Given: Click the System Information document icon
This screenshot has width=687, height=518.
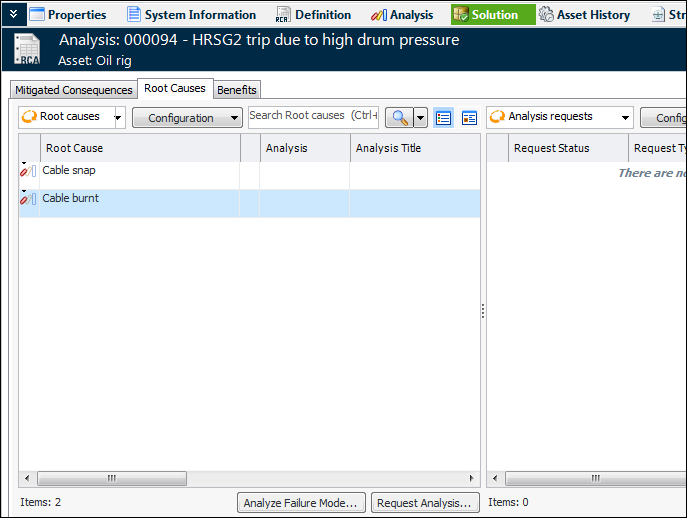Looking at the screenshot, I should (134, 14).
